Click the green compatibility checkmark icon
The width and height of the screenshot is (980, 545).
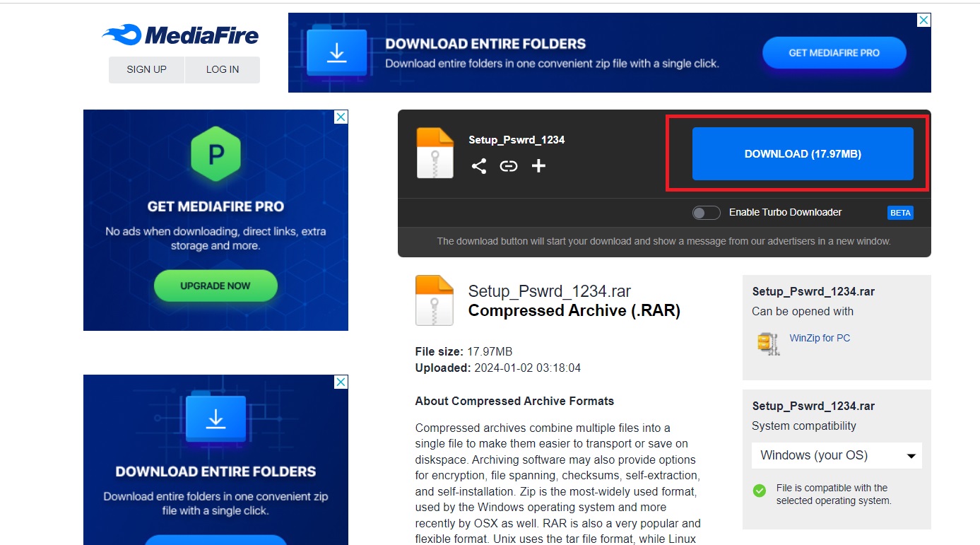[x=760, y=490]
